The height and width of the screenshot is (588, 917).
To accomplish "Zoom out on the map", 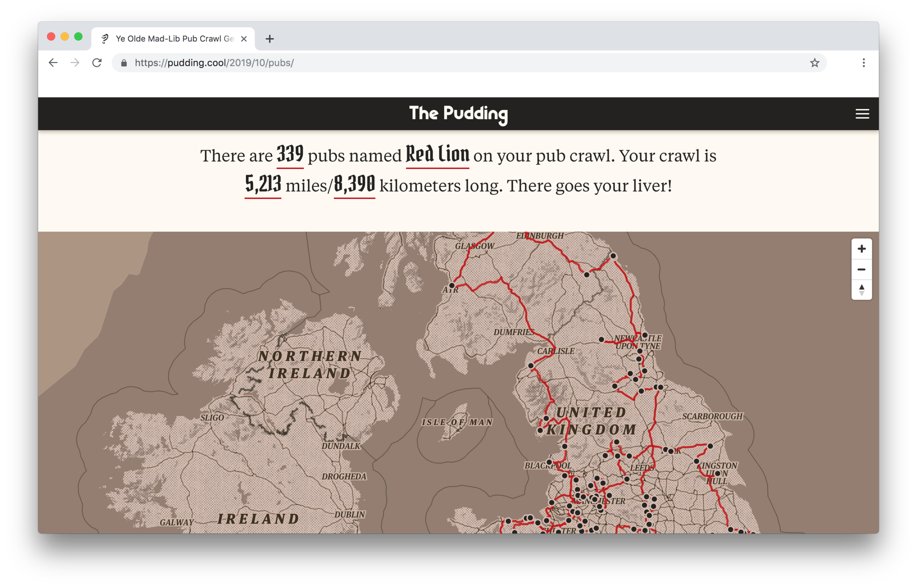I will pyautogui.click(x=861, y=270).
